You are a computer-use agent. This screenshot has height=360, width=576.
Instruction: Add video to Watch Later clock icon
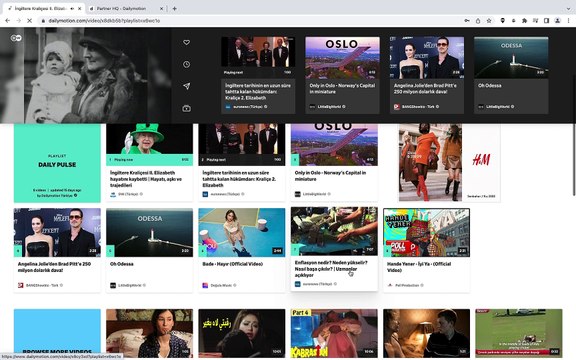pyautogui.click(x=186, y=64)
